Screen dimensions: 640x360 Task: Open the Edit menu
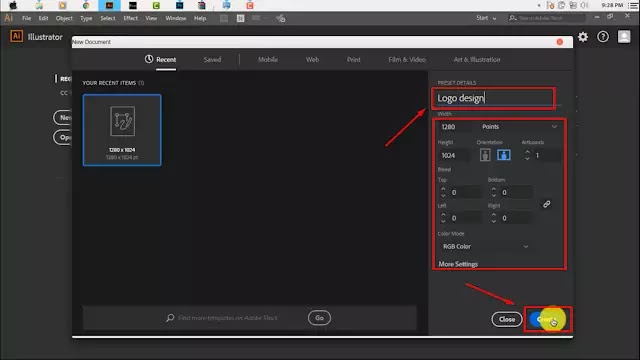point(43,18)
